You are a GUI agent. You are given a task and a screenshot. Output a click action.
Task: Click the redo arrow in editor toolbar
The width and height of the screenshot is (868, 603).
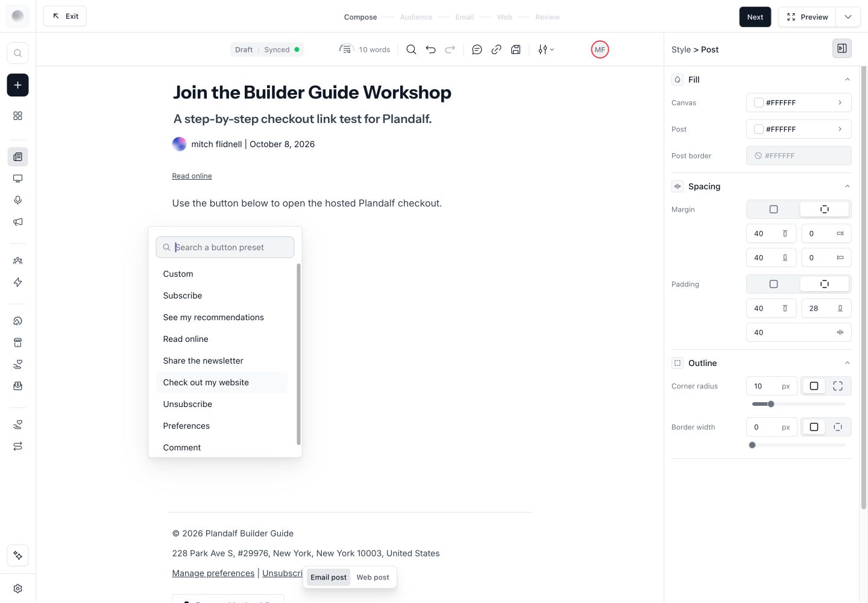pyautogui.click(x=450, y=49)
